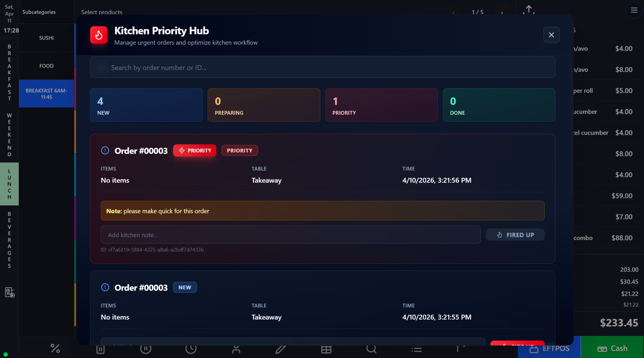Click the modal's vertical scrollbar
The height and width of the screenshot is (358, 644).
click(x=571, y=129)
